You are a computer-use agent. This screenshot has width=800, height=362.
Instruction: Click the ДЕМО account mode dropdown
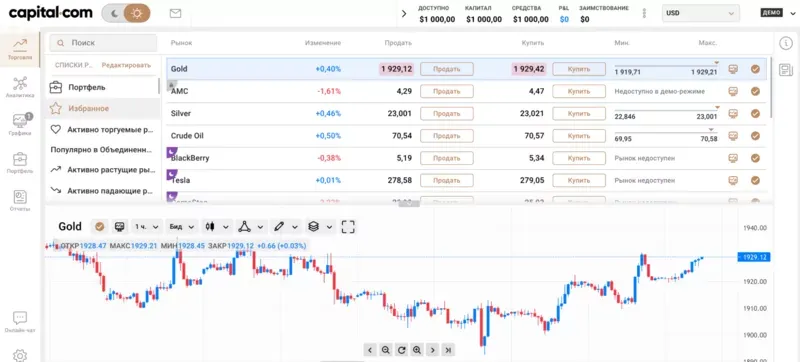[779, 13]
